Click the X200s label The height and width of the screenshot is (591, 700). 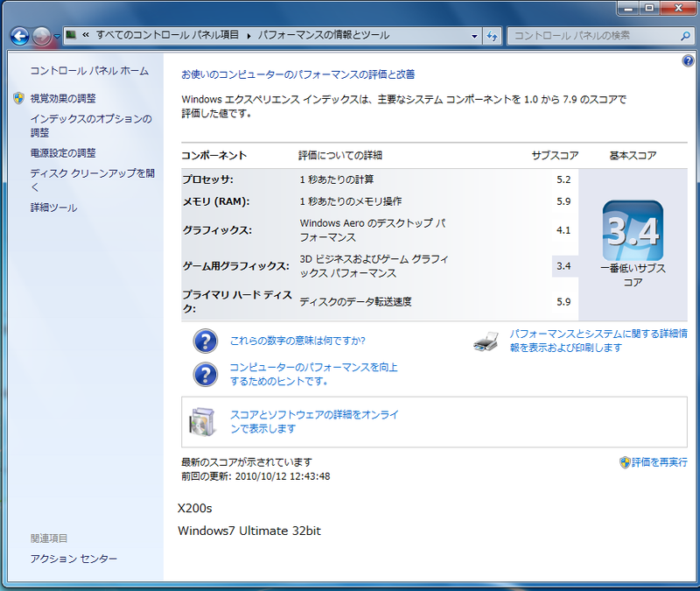[x=194, y=509]
